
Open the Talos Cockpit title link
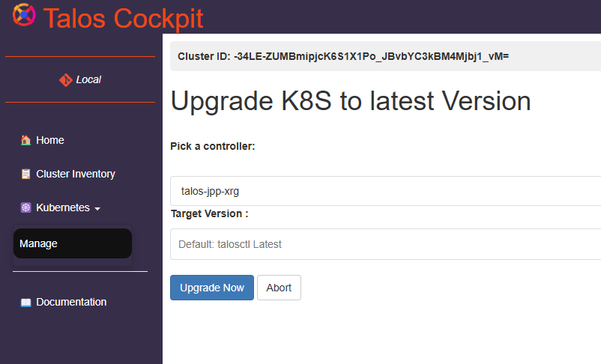point(123,18)
